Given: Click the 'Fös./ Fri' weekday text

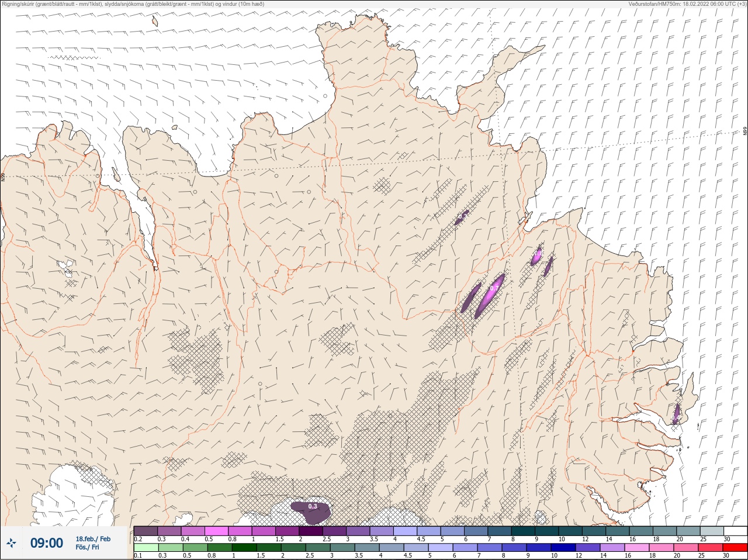Looking at the screenshot, I should [x=87, y=547].
